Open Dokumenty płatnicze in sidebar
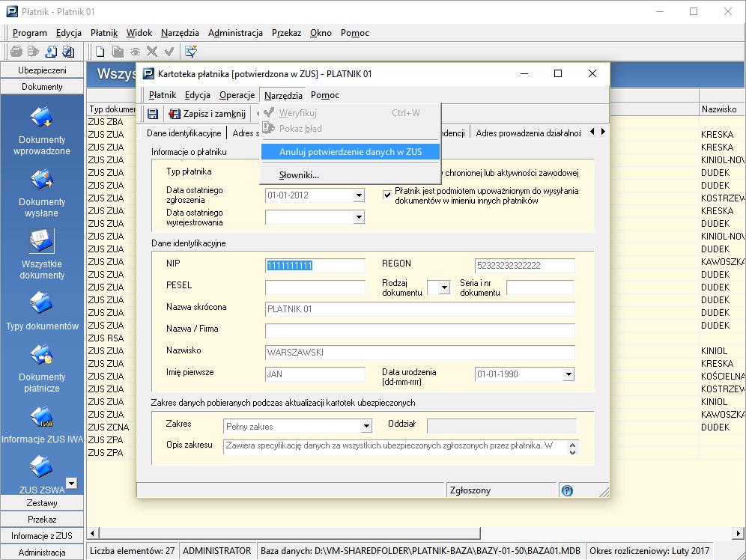The height and width of the screenshot is (560, 746). (42, 368)
